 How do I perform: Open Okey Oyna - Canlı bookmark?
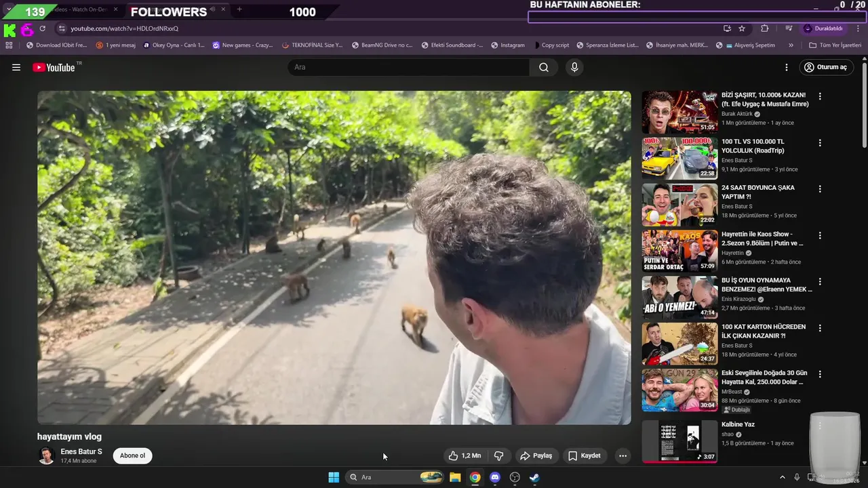click(174, 45)
